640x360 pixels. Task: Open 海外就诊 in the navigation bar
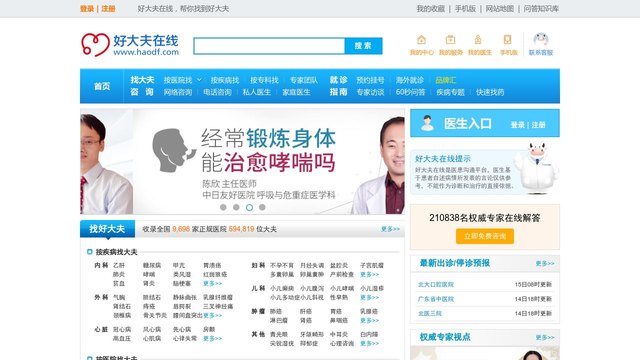pos(410,80)
